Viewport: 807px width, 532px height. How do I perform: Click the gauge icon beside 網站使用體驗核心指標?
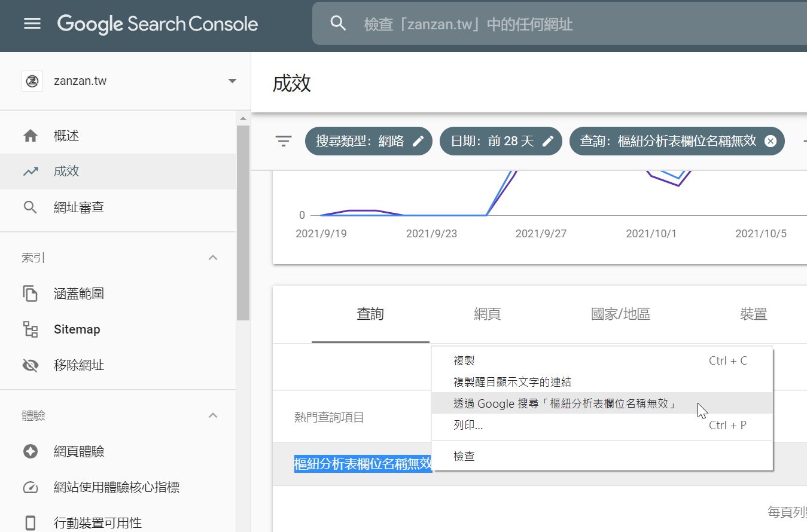click(x=31, y=487)
